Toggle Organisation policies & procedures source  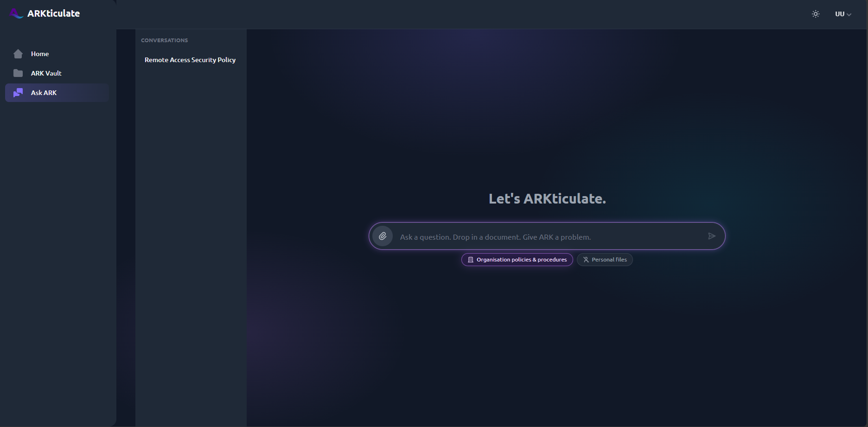(x=517, y=260)
